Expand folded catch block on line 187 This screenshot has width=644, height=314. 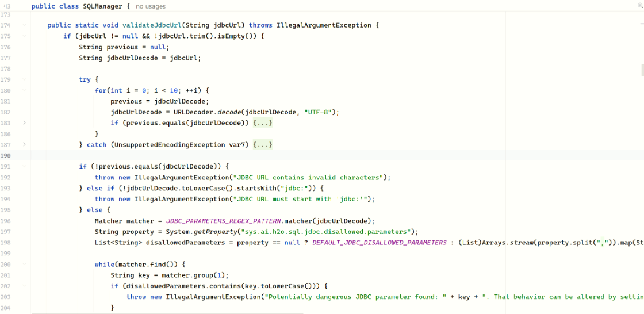click(x=24, y=145)
